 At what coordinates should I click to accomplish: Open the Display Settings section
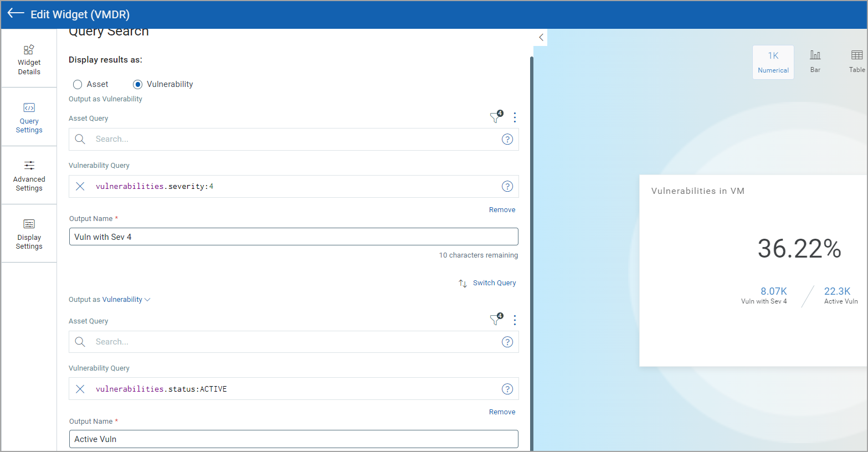pyautogui.click(x=29, y=234)
